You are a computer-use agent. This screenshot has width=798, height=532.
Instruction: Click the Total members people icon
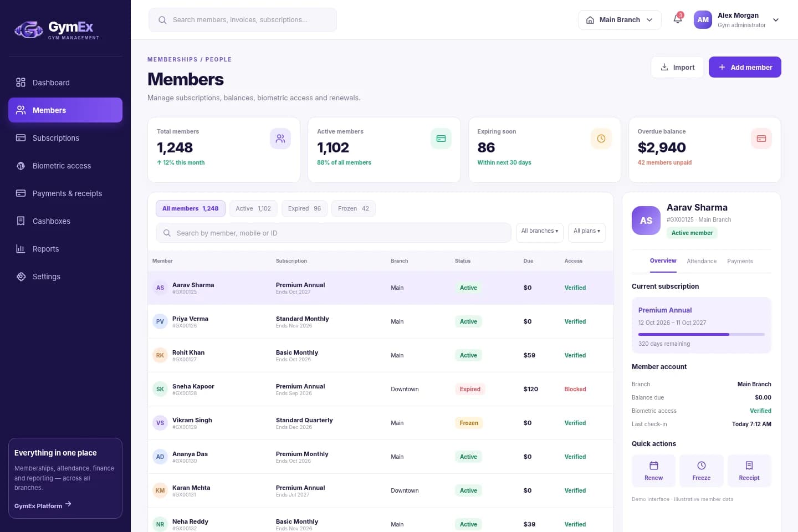coord(280,139)
